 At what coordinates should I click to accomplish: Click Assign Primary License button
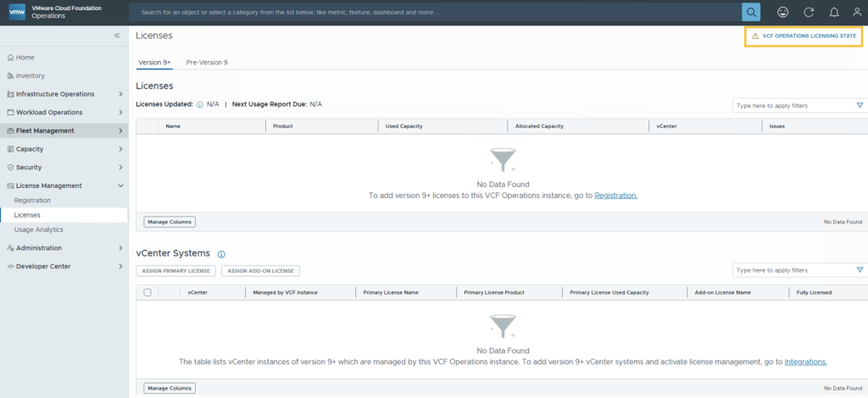click(x=175, y=271)
